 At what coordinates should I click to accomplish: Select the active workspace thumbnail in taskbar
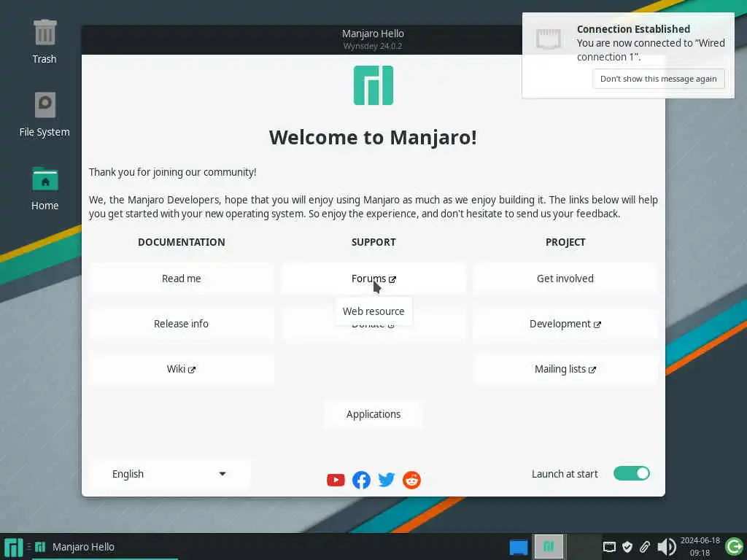tap(549, 547)
